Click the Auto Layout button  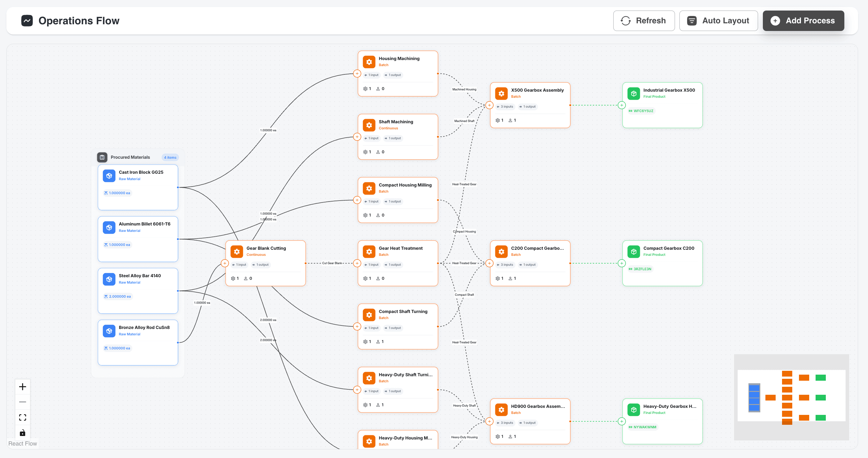[x=718, y=20]
